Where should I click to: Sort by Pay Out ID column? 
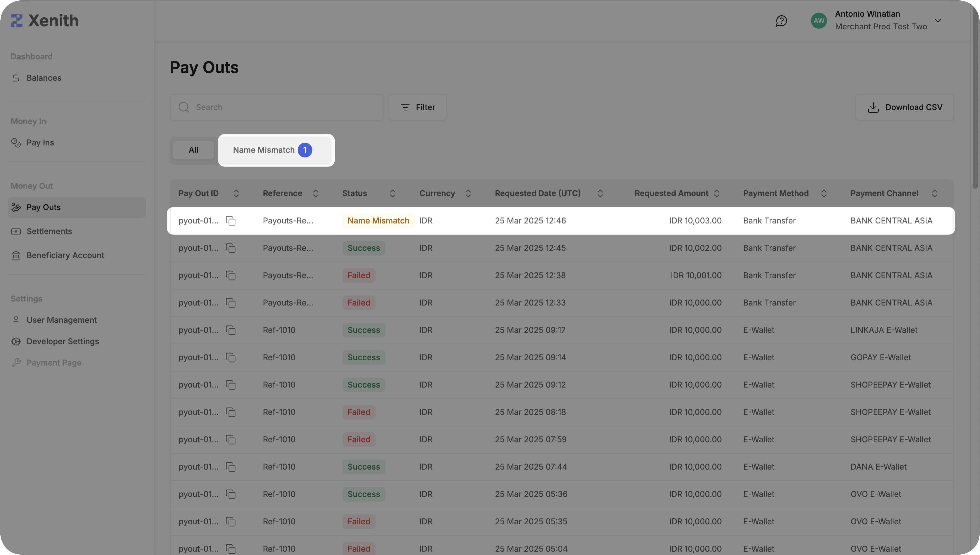(236, 193)
